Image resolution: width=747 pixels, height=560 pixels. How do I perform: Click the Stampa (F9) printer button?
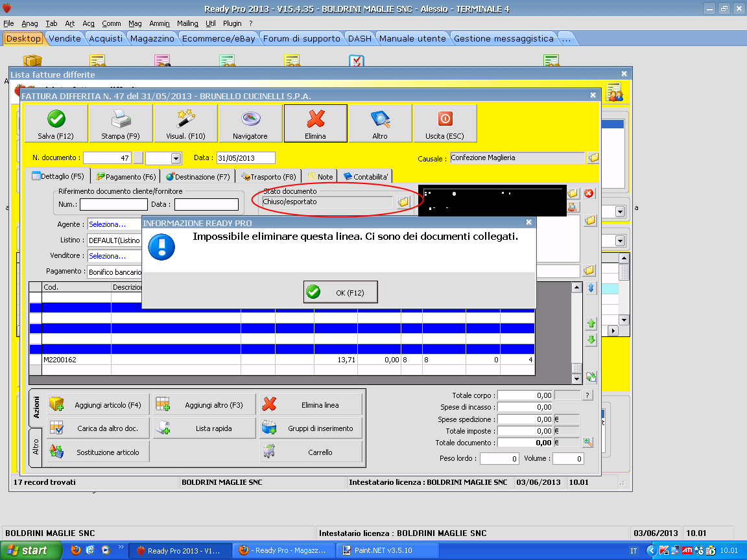click(x=121, y=123)
